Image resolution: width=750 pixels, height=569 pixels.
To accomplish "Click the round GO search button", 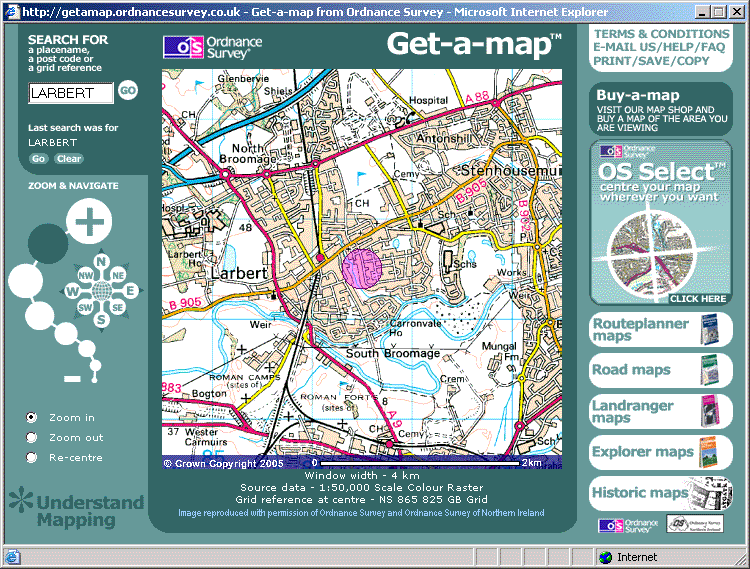I will point(128,90).
